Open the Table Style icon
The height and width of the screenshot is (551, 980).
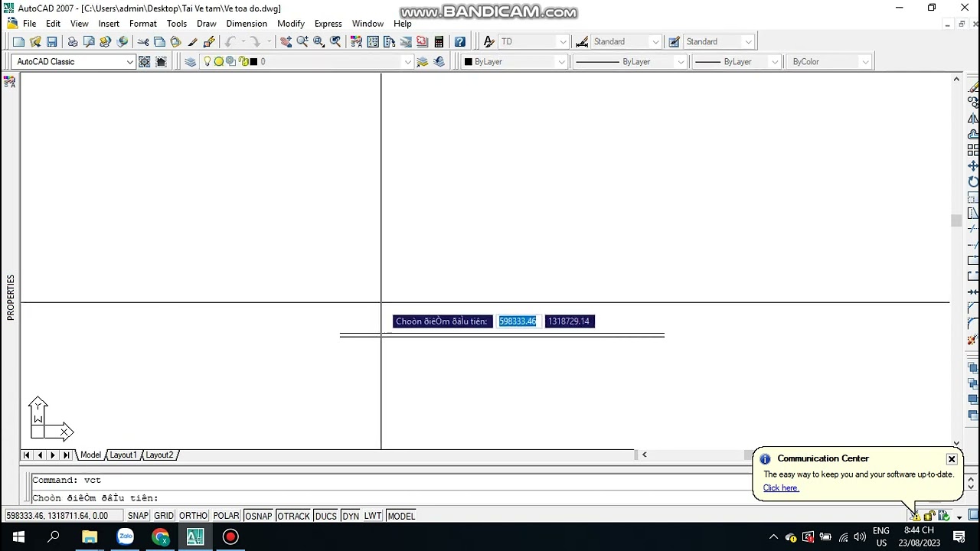click(675, 41)
